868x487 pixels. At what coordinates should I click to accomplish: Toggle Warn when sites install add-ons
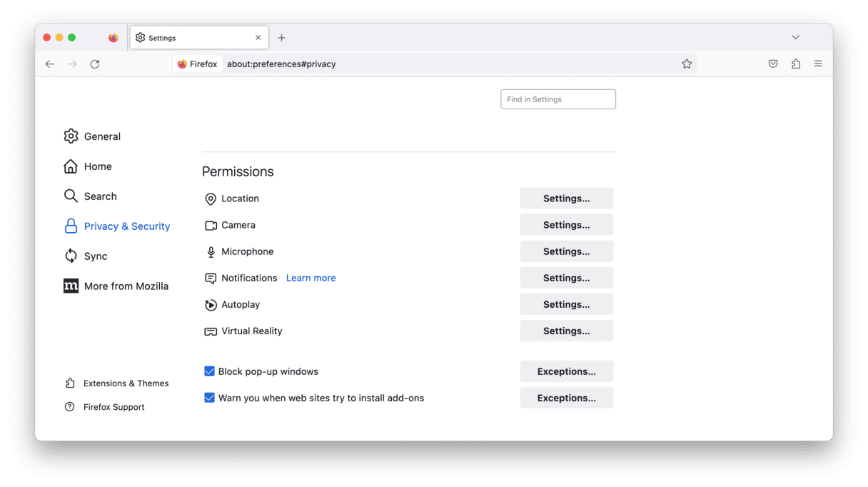210,398
